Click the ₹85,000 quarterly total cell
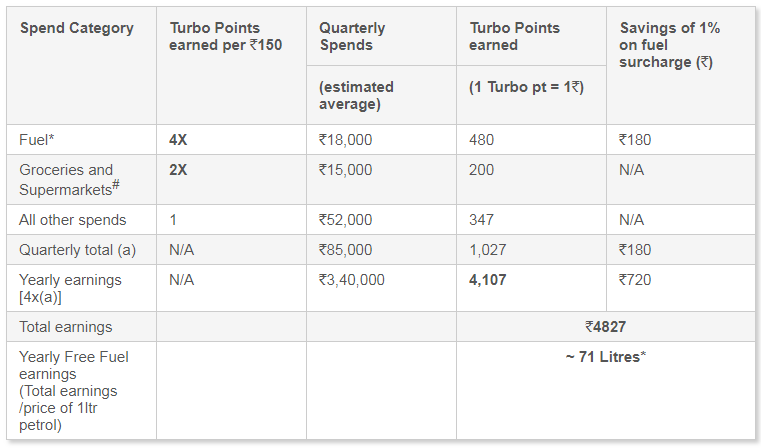 pos(346,250)
